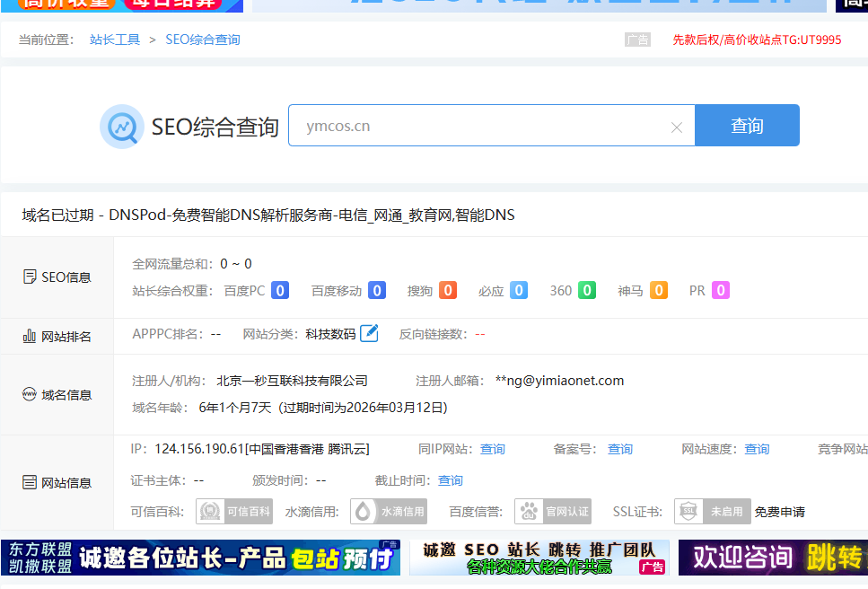This screenshot has width=868, height=589.
Task: Clear the domain input with the X icon
Action: pyautogui.click(x=677, y=127)
